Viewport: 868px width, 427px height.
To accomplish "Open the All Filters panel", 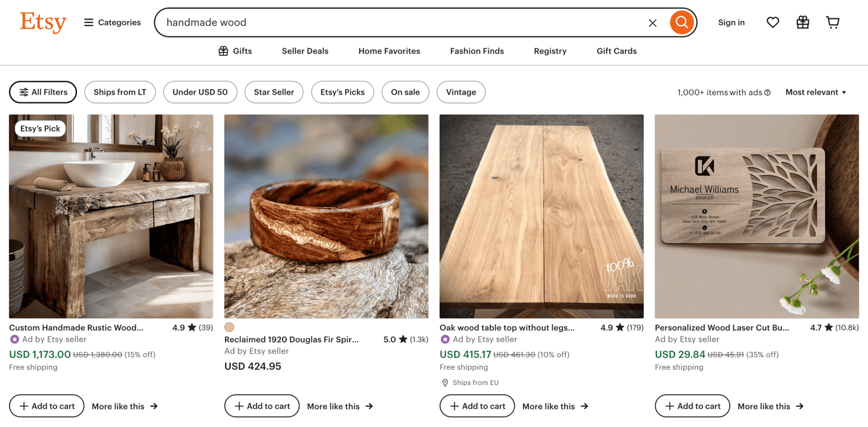I will coord(43,92).
